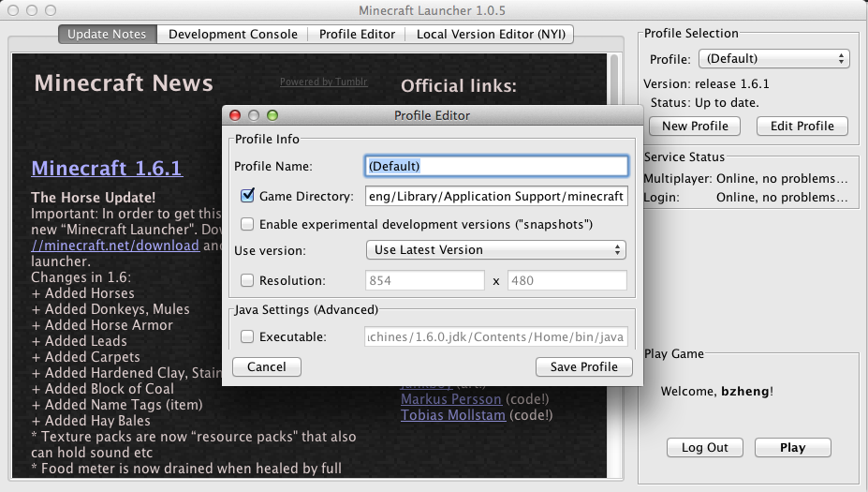The image size is (868, 492).
Task: Expand the Profile selection dropdown
Action: point(773,59)
